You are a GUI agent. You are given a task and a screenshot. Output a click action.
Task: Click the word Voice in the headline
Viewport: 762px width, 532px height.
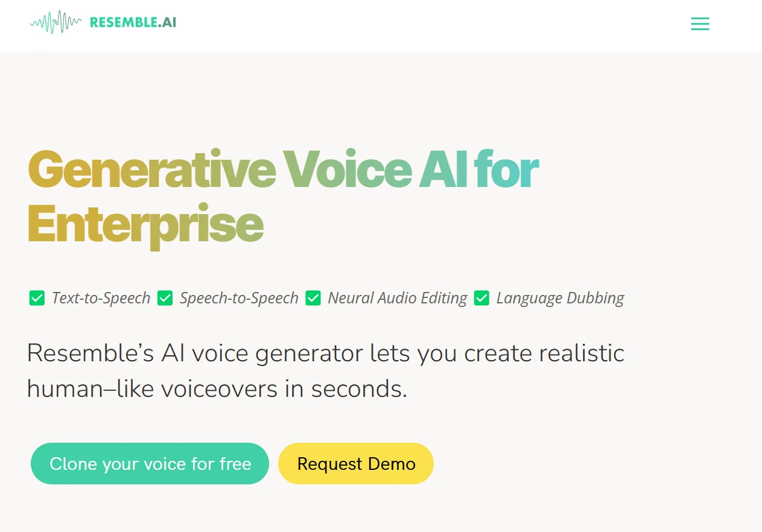[348, 169]
